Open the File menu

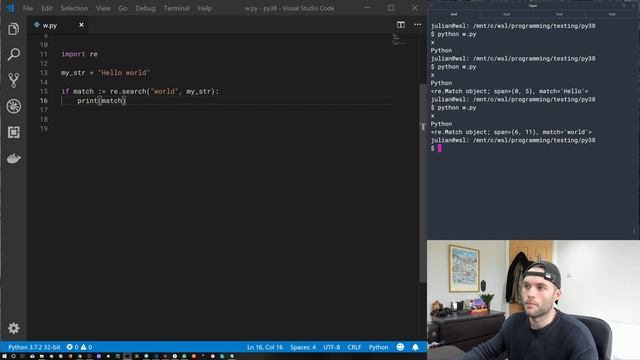pyautogui.click(x=28, y=8)
